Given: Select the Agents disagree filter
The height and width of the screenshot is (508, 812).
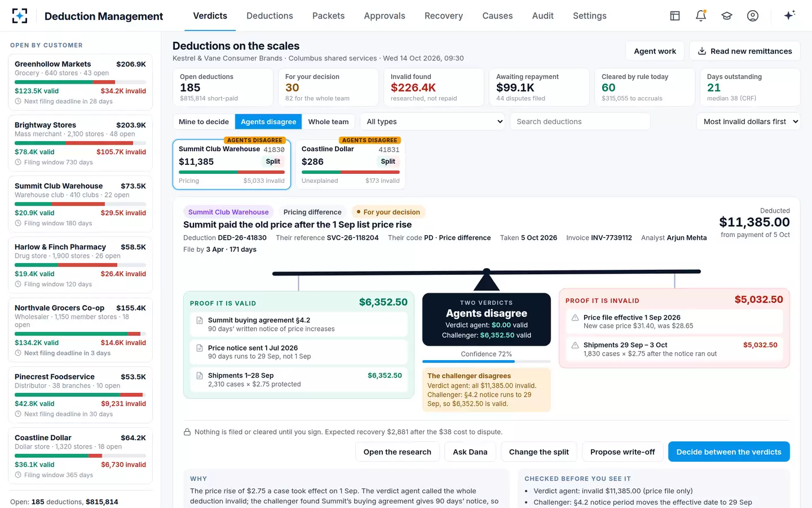Looking at the screenshot, I should click(268, 121).
